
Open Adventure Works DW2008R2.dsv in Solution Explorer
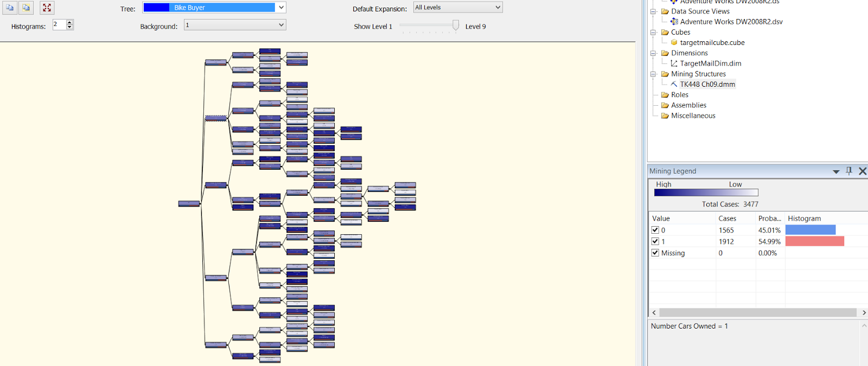pyautogui.click(x=731, y=22)
